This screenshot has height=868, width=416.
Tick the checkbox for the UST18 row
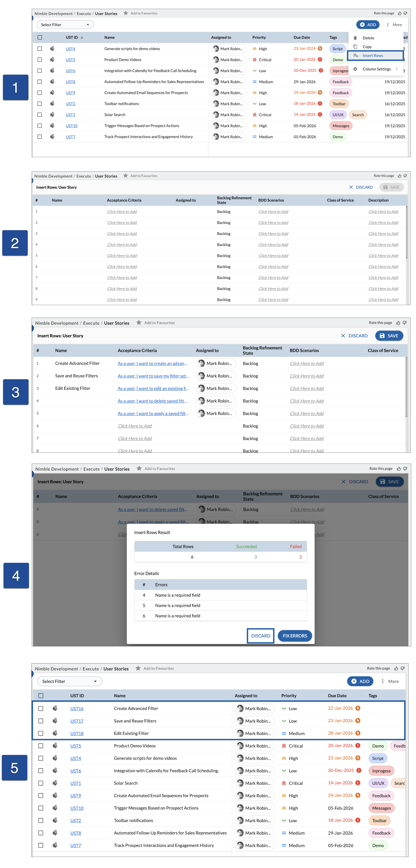click(x=41, y=734)
